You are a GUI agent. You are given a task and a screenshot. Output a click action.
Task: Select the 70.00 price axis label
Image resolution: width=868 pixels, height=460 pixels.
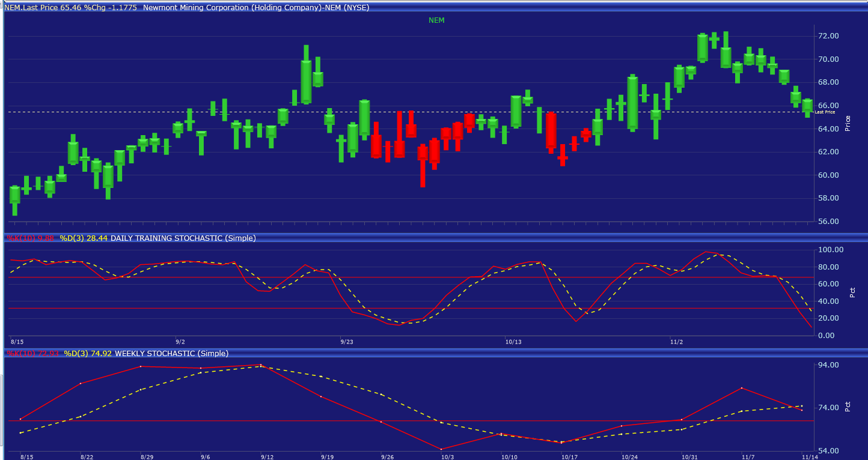pyautogui.click(x=828, y=59)
